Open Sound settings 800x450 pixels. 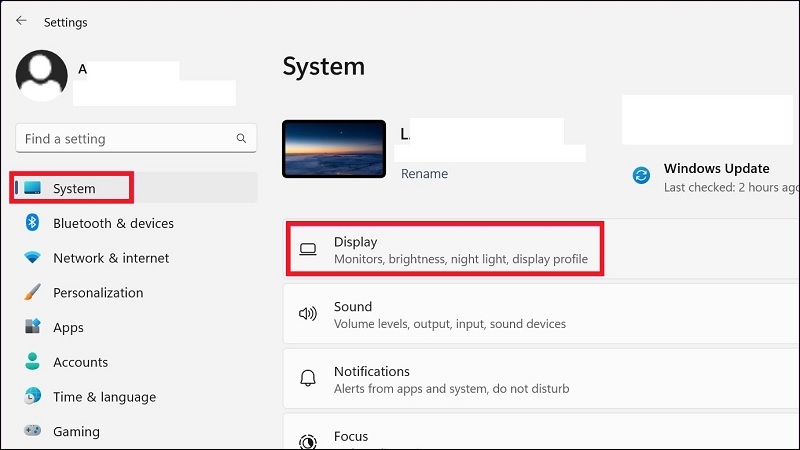click(541, 314)
